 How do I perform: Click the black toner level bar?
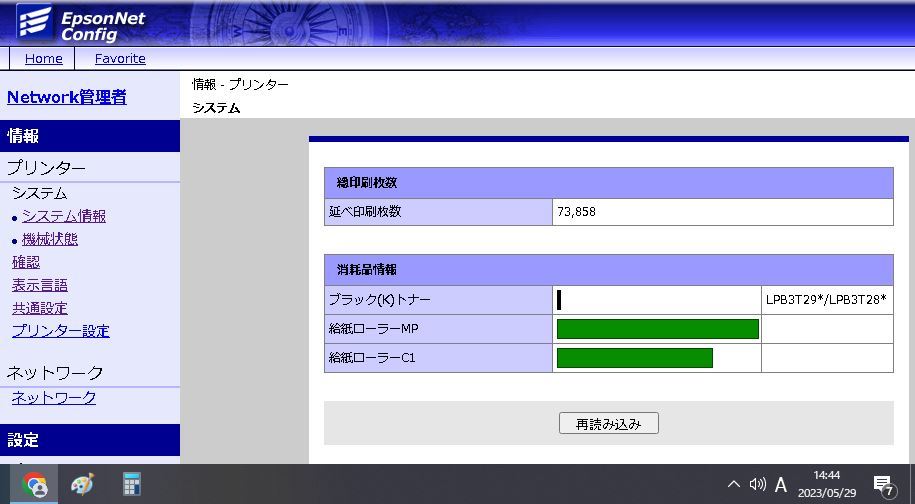pos(559,300)
